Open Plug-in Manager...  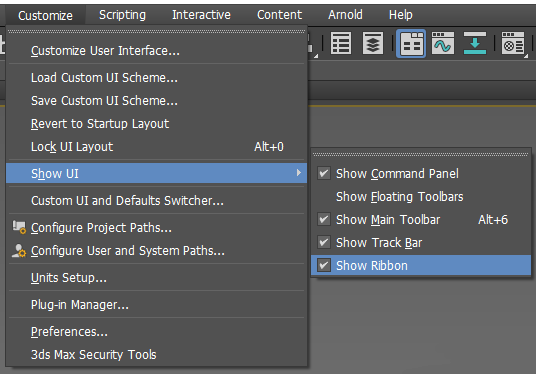tap(156, 305)
